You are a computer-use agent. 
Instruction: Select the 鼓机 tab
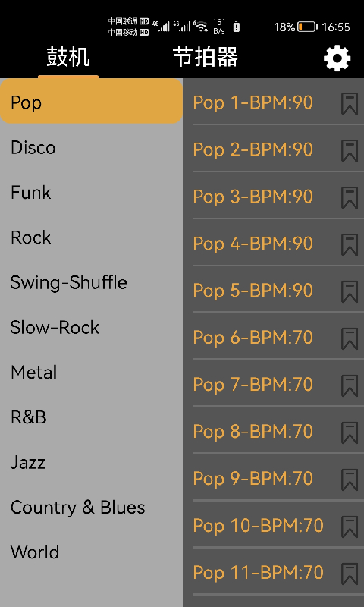[x=68, y=58]
